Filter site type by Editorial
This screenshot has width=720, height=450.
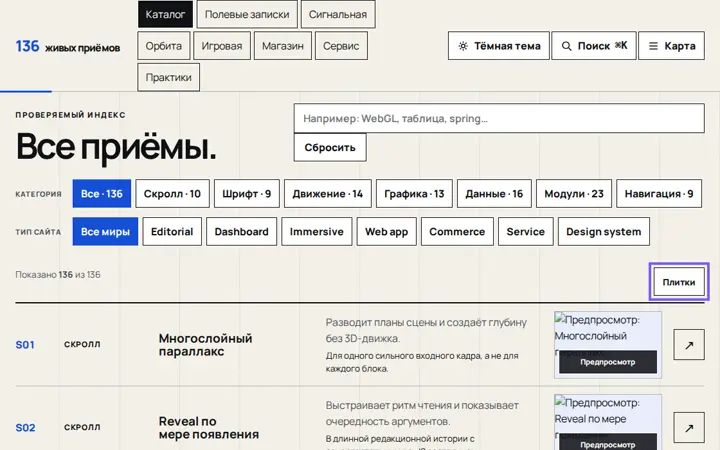[172, 231]
